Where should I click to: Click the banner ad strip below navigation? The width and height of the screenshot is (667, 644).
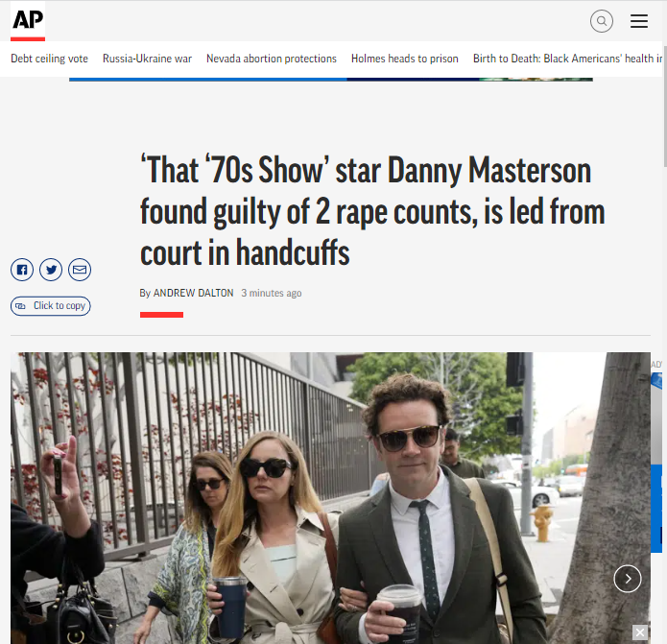click(331, 79)
